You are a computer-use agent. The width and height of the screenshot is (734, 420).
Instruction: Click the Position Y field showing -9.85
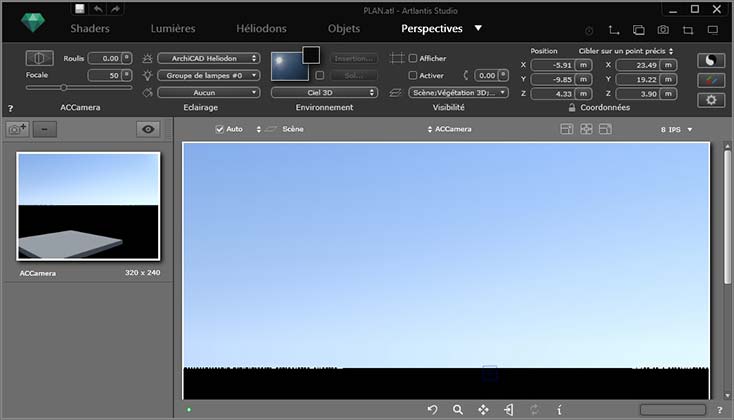pyautogui.click(x=553, y=79)
